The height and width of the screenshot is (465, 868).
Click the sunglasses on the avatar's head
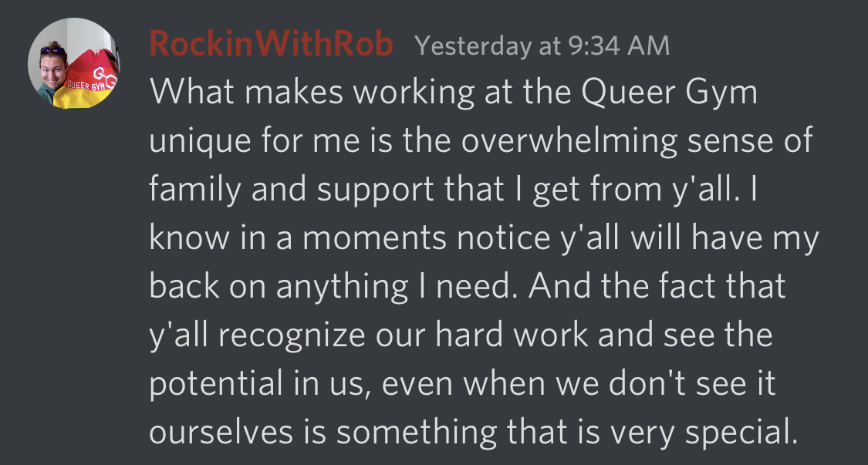point(52,50)
